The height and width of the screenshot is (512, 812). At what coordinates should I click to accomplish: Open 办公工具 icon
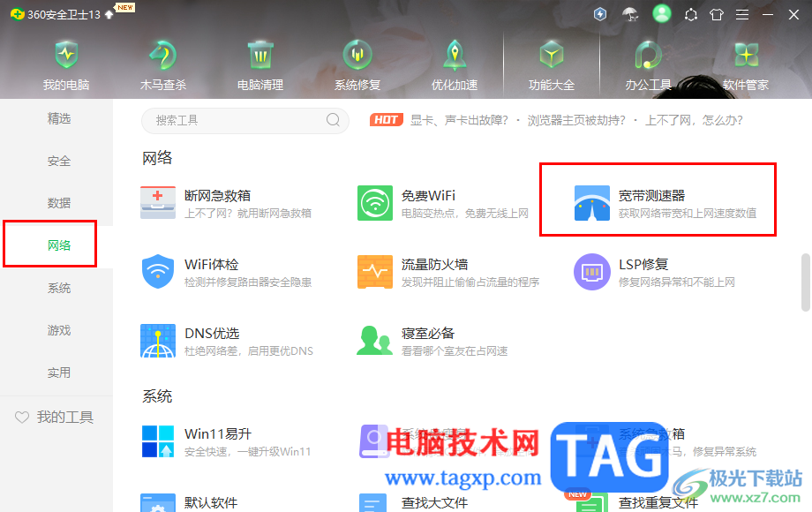pos(649,55)
